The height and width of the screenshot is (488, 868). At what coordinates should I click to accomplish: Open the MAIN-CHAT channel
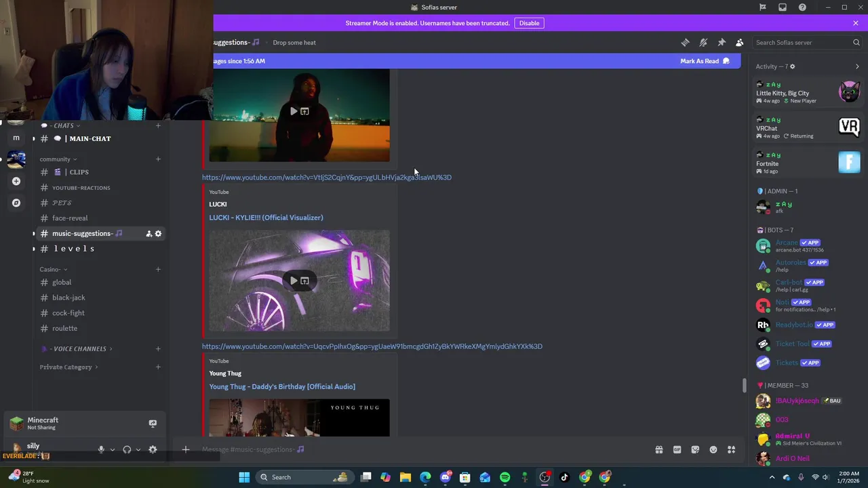(100, 138)
